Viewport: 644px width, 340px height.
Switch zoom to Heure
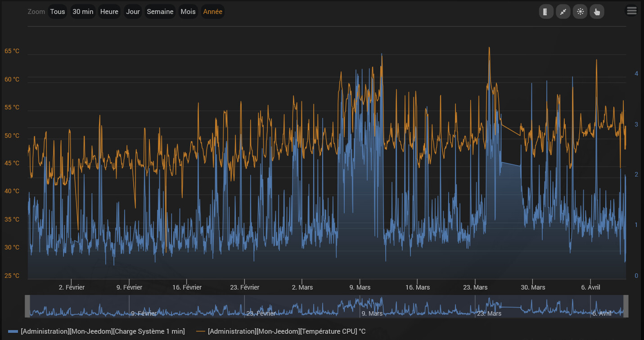[109, 12]
